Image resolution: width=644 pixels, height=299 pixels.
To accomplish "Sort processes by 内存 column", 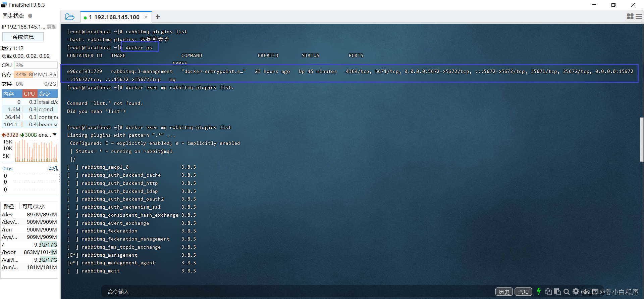I will (x=12, y=94).
